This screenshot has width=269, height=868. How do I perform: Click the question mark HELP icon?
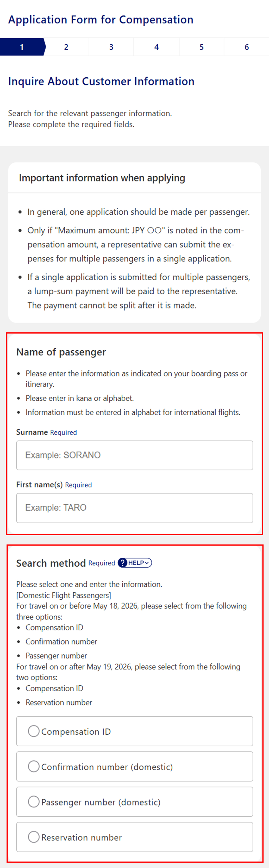click(x=123, y=563)
